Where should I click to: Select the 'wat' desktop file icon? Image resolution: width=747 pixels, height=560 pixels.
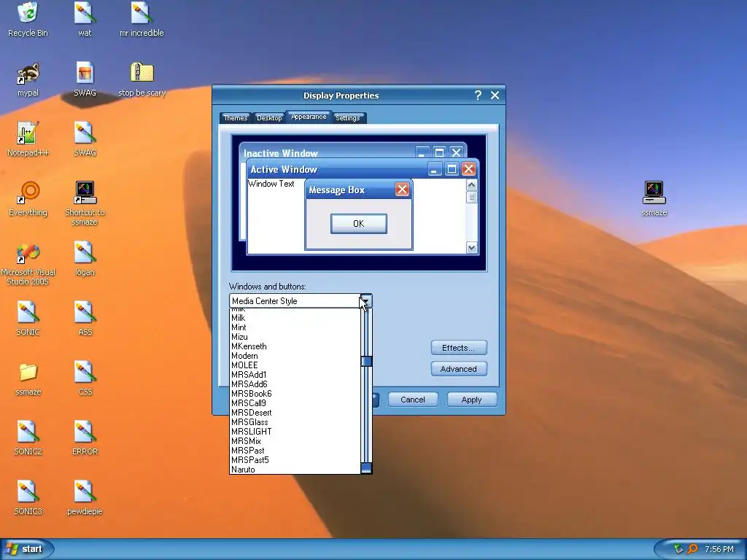pyautogui.click(x=85, y=19)
